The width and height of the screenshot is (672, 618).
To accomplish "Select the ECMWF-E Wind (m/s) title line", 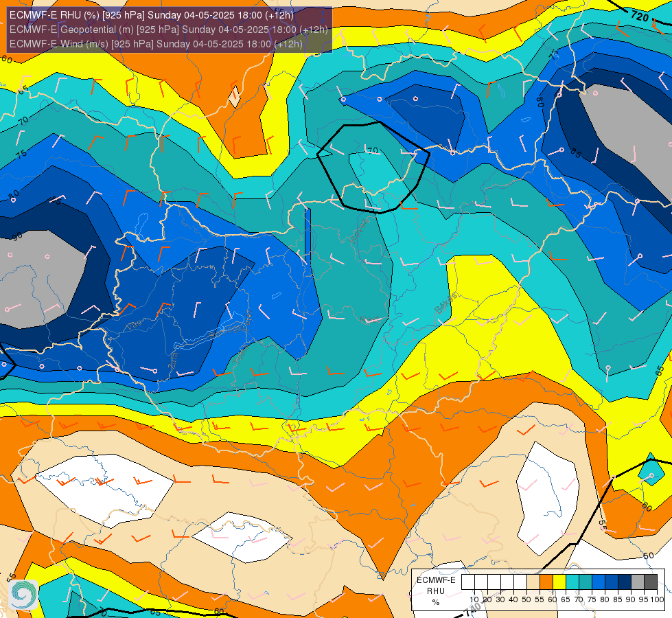I will point(156,44).
